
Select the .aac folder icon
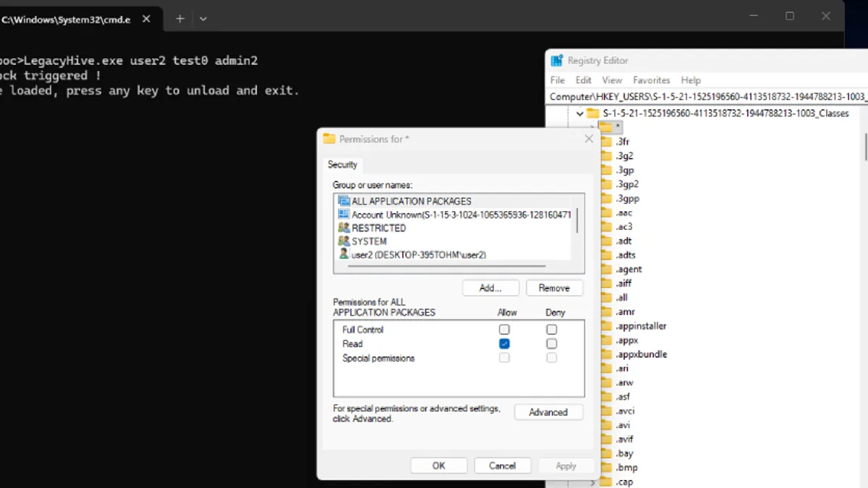[x=607, y=213]
